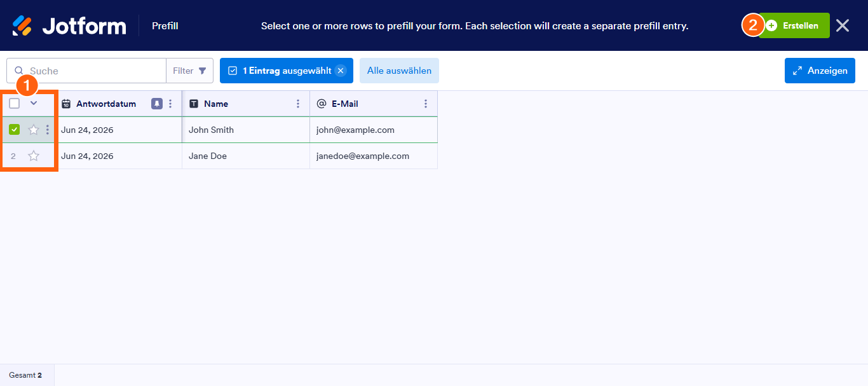Open Antwortdatum column options menu
868x386 pixels.
170,104
